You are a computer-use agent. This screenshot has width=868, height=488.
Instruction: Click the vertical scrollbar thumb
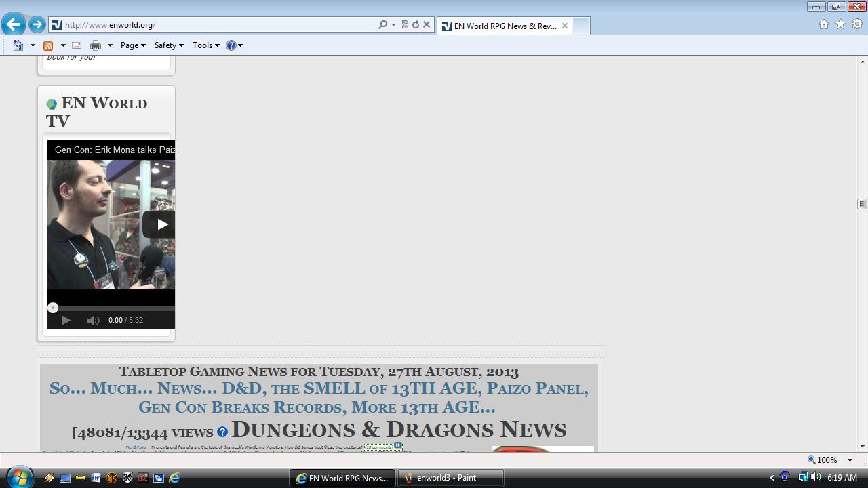click(862, 204)
